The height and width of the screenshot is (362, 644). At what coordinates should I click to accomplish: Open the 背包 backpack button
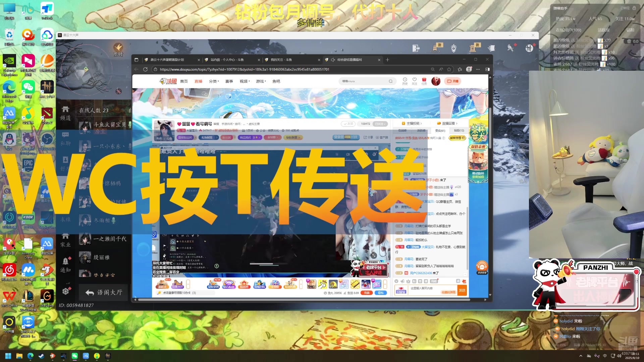[381, 293]
